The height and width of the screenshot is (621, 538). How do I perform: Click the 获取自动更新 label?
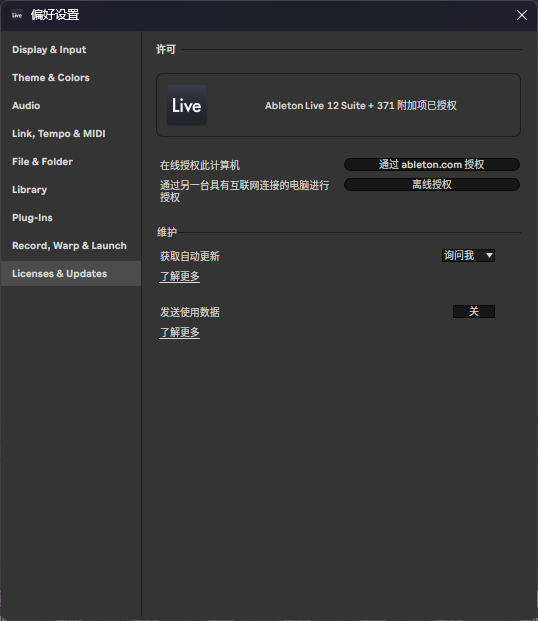coord(190,256)
